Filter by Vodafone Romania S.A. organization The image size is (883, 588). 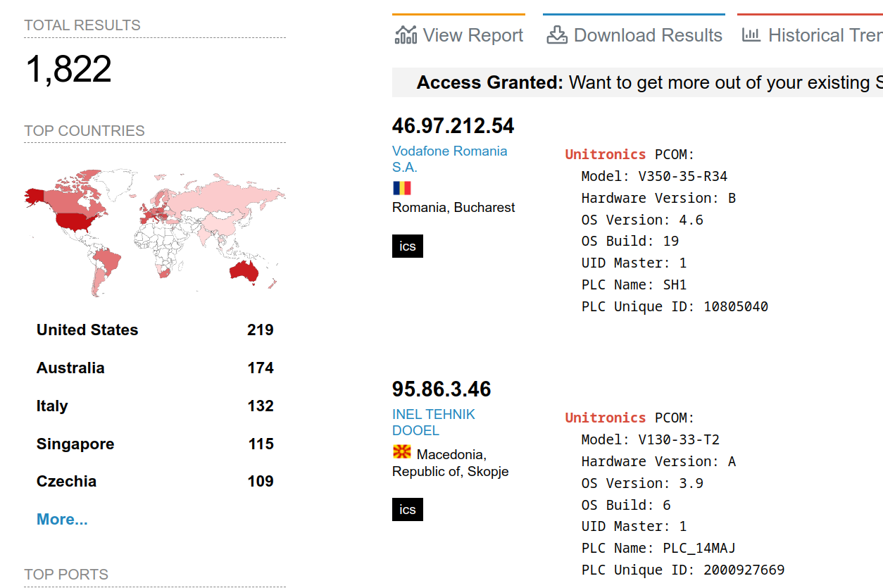point(449,159)
